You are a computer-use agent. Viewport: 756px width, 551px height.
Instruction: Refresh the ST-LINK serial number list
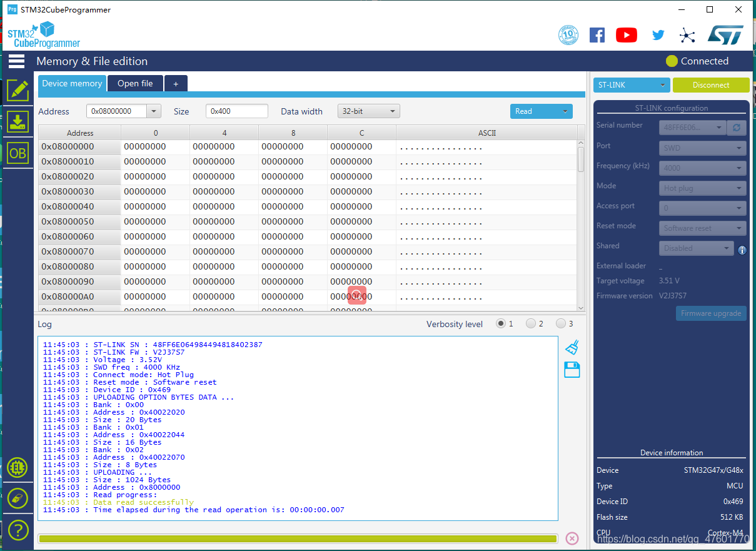coord(737,128)
